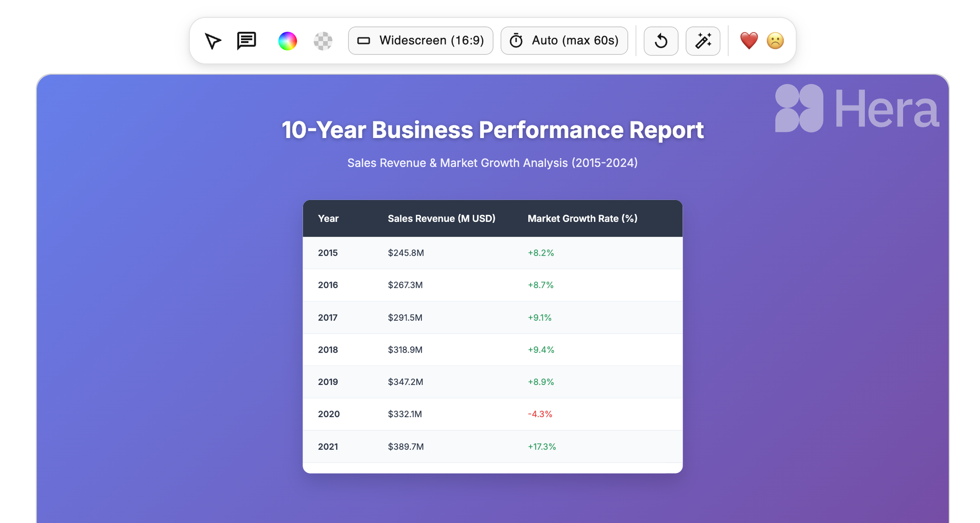Select the 2021 row's $389.7M revenue cell
Screen dimensions: 980x523
coord(406,447)
